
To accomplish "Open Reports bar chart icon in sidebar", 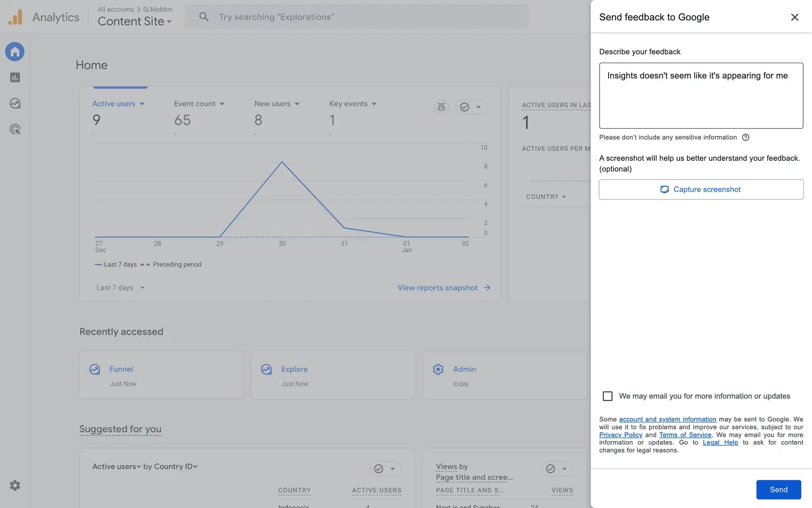I will click(x=15, y=77).
